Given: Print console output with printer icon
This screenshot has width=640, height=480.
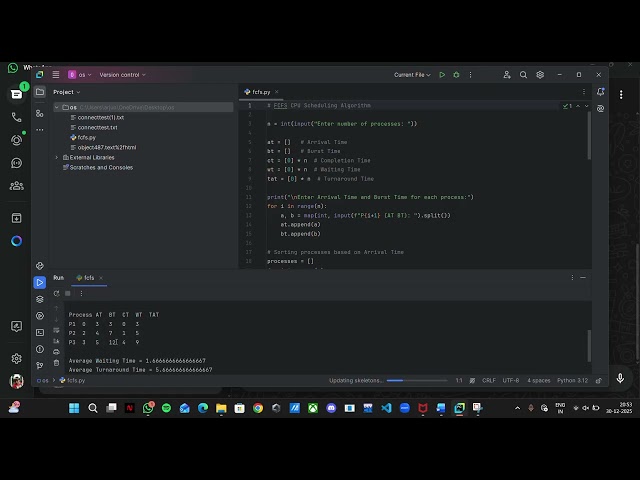Looking at the screenshot, I should 56,351.
